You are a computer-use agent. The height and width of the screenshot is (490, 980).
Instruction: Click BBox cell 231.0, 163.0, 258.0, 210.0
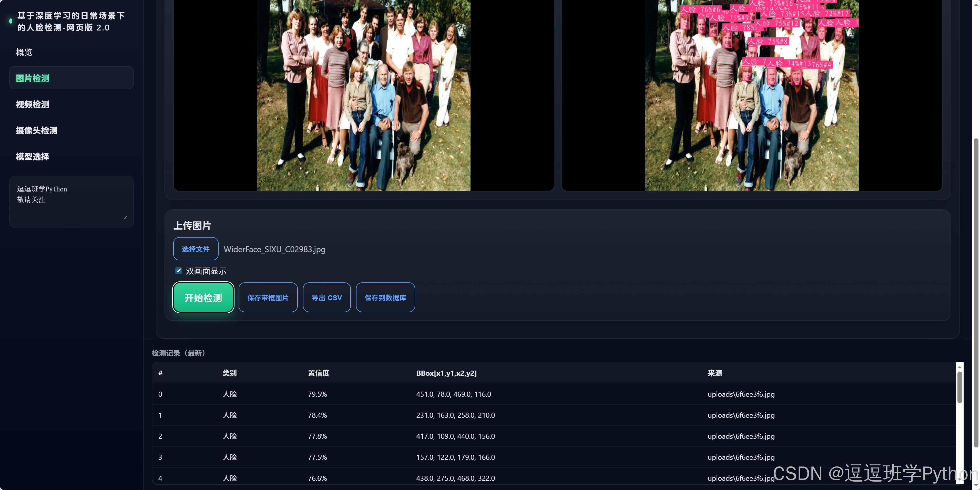(x=455, y=415)
